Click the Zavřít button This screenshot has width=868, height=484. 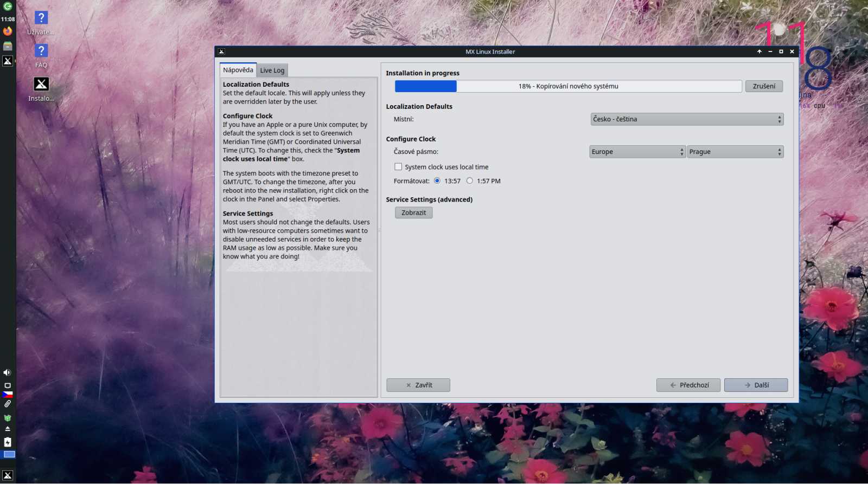[x=418, y=385]
